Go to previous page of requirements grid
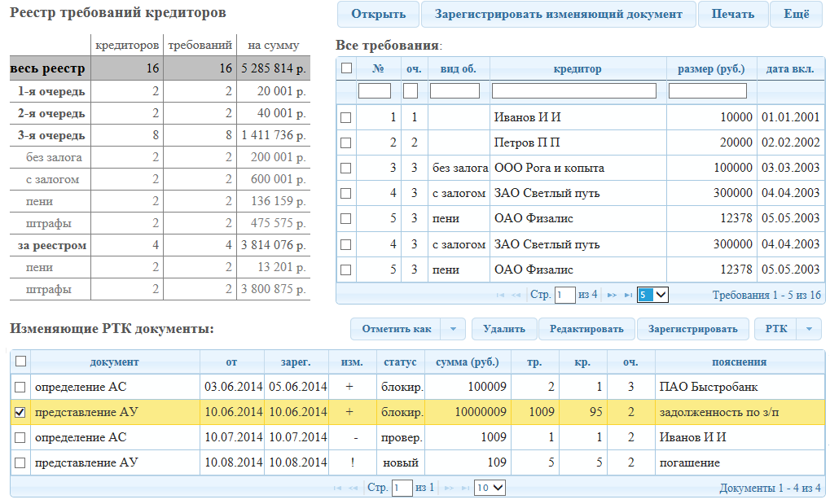The height and width of the screenshot is (504, 830). coord(516,295)
